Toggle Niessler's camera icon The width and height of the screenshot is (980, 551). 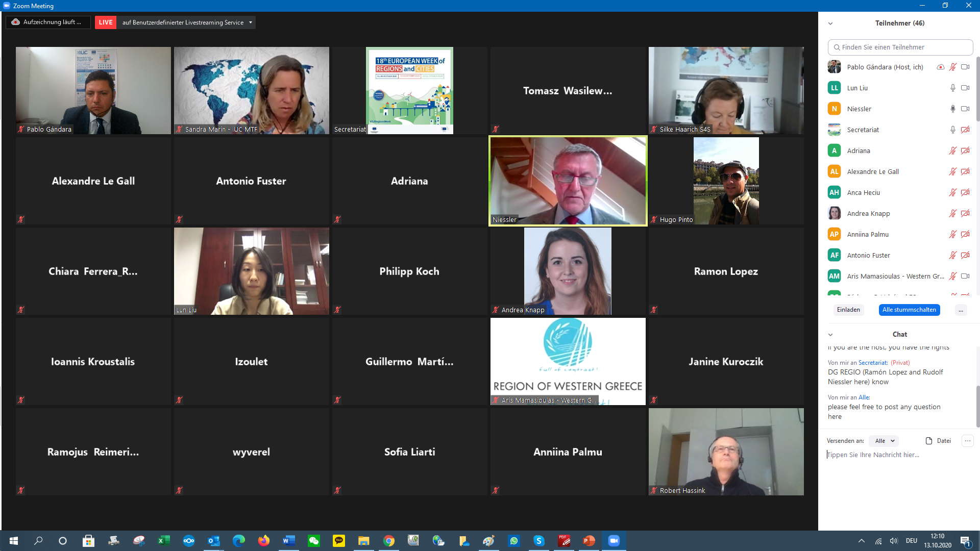(x=965, y=109)
